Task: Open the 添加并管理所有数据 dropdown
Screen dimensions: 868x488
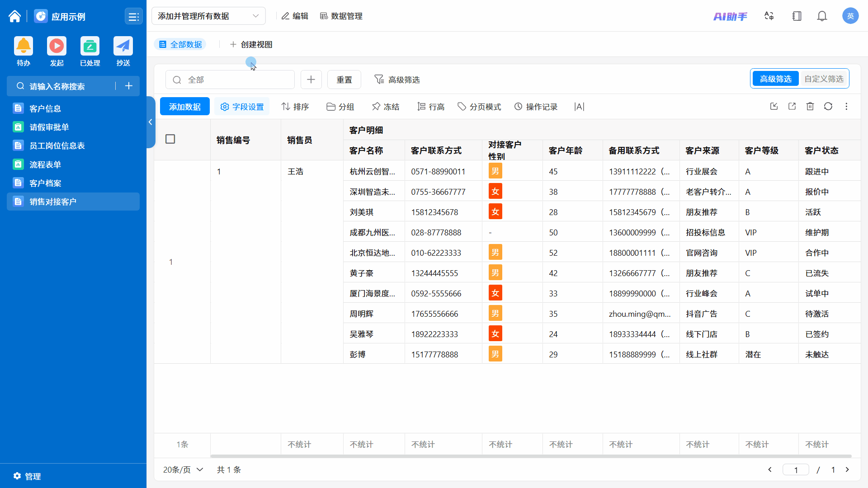Action: (208, 16)
